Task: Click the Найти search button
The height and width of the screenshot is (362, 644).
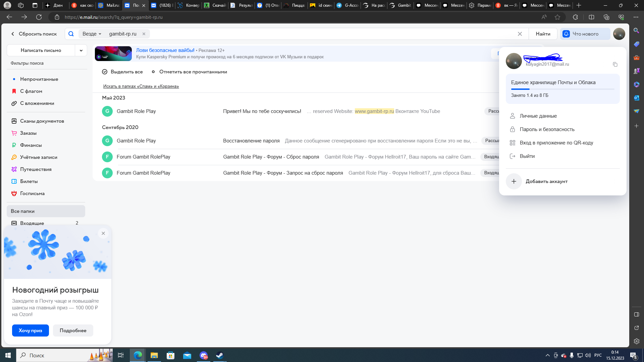Action: coord(543,34)
